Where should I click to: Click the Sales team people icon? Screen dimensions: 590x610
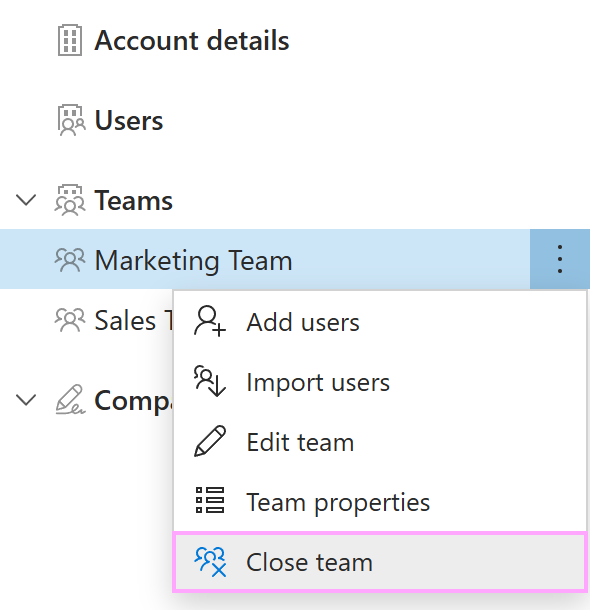point(70,320)
